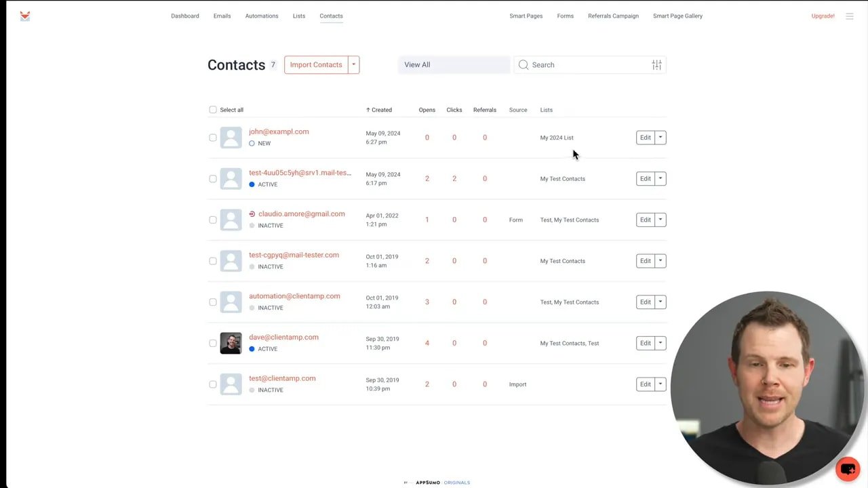
Task: Click the ascending sort arrow beside Created
Action: pos(367,109)
